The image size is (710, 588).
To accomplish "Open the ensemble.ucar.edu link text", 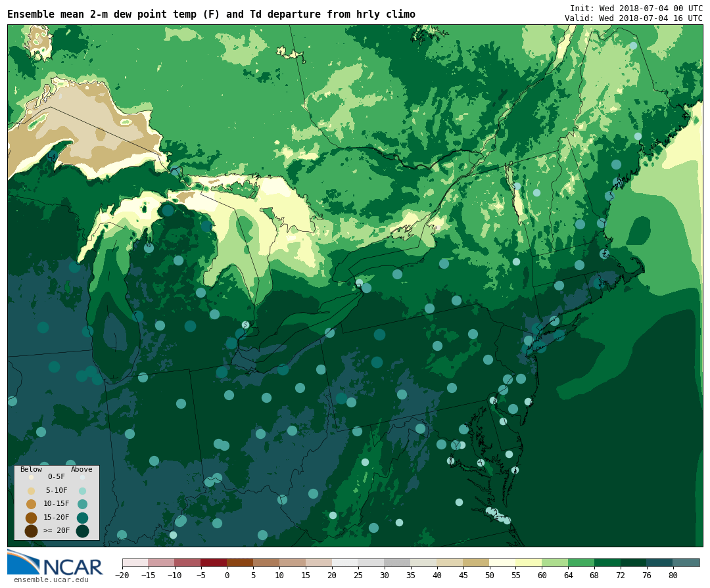I will (51, 579).
